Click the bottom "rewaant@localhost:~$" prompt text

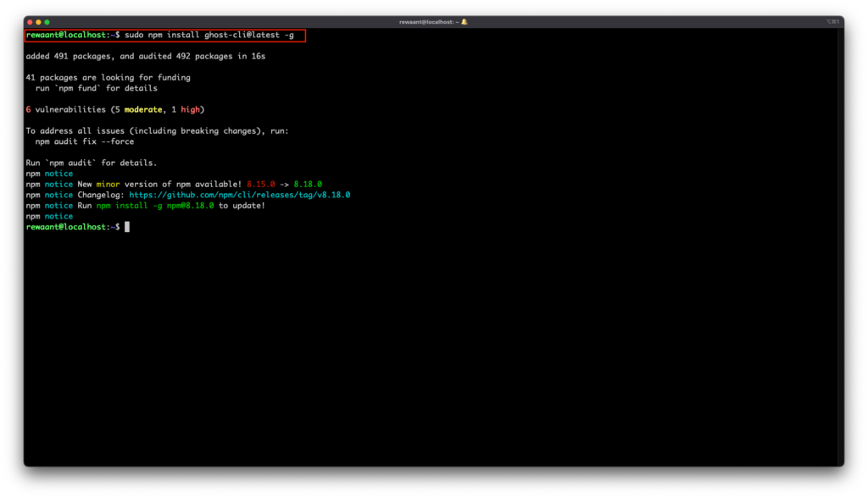(73, 227)
